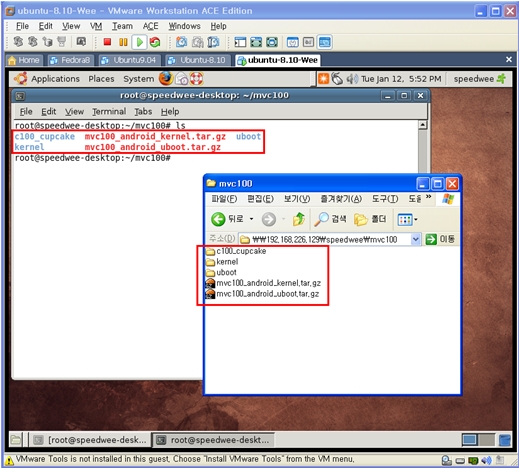Select the c100_cupcake folder in Explorer
This screenshot has width=519, height=470.
coord(236,251)
